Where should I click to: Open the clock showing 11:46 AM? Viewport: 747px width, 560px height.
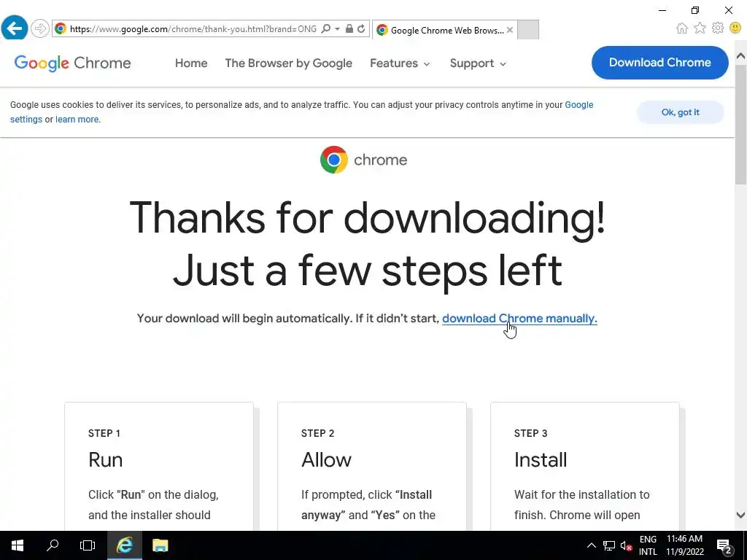click(x=684, y=545)
